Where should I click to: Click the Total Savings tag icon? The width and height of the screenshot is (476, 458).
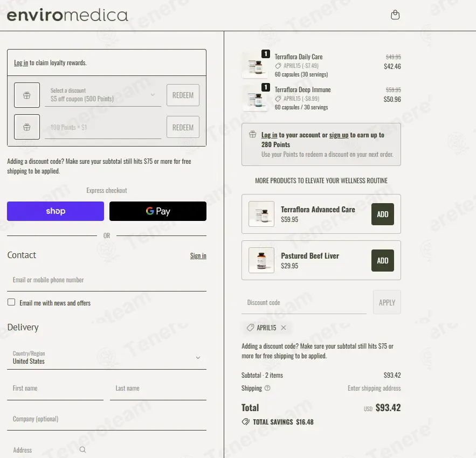click(x=246, y=421)
